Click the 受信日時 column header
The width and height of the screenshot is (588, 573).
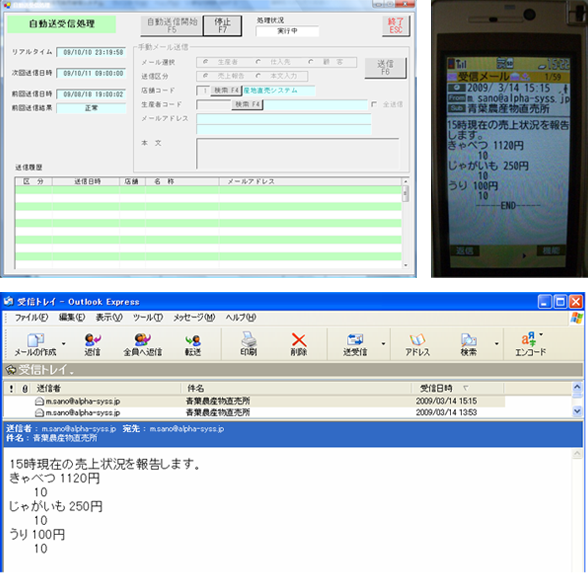point(458,388)
